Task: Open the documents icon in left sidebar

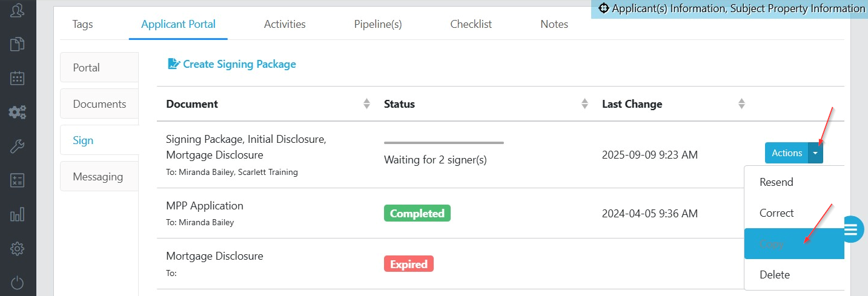Action: pyautogui.click(x=18, y=44)
